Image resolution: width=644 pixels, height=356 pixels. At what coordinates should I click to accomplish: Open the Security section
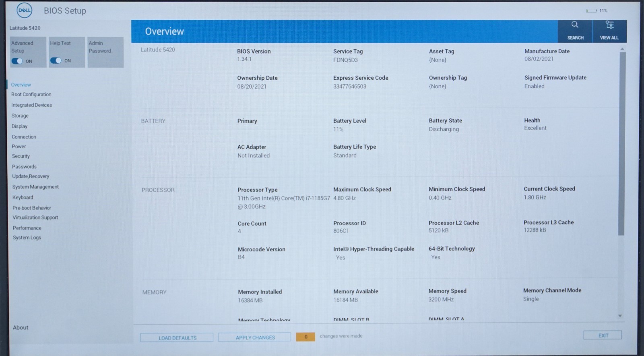pyautogui.click(x=21, y=156)
